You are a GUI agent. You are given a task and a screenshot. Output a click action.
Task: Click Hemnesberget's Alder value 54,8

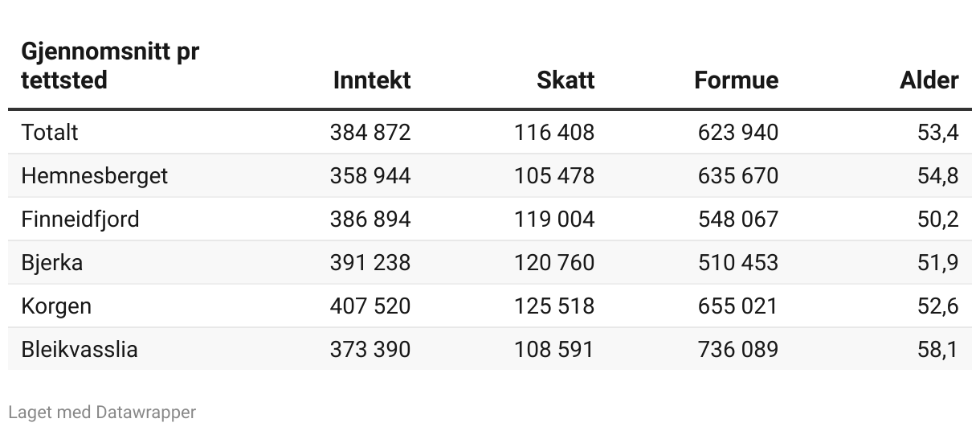pos(937,175)
